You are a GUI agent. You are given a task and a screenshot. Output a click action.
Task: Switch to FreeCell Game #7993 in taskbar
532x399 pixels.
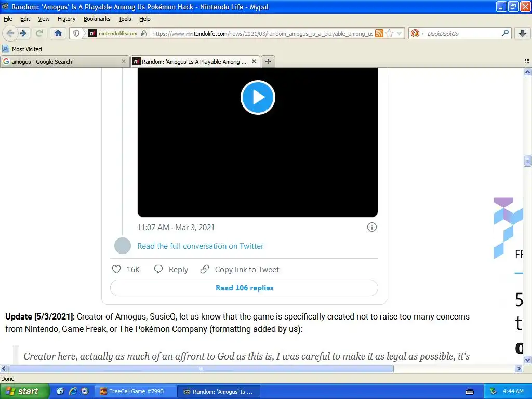(x=135, y=391)
